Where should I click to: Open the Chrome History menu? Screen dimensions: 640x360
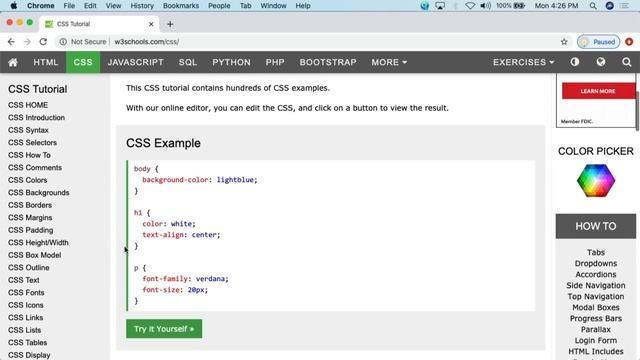142,6
